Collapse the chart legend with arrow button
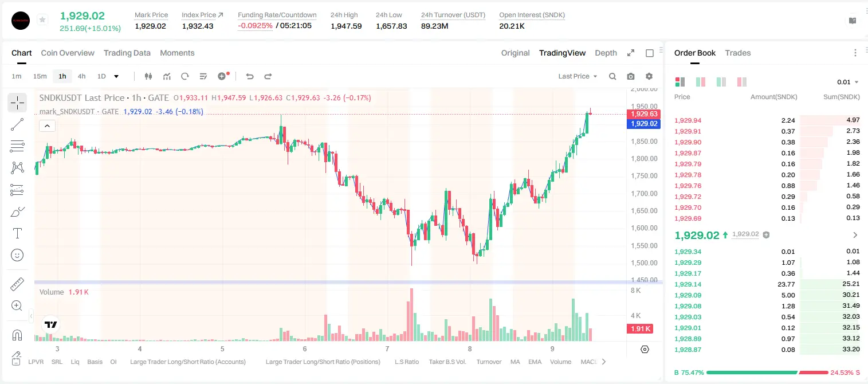This screenshot has height=384, width=868. click(x=47, y=126)
